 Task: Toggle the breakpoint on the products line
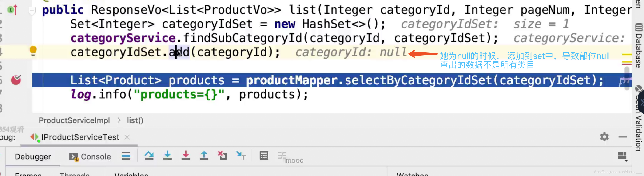pyautogui.click(x=16, y=80)
